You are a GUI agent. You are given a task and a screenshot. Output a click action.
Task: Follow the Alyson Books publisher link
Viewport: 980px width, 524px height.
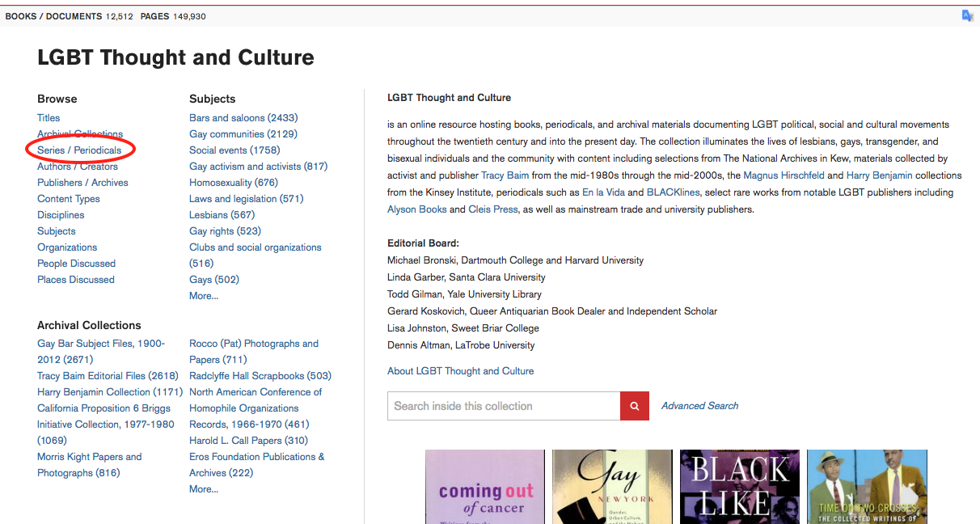click(x=417, y=209)
